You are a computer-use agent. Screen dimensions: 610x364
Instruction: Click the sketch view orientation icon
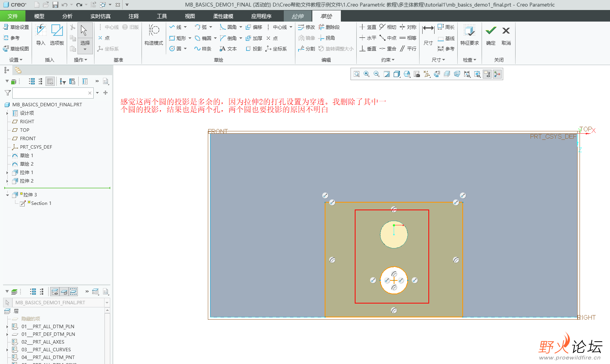coord(437,74)
